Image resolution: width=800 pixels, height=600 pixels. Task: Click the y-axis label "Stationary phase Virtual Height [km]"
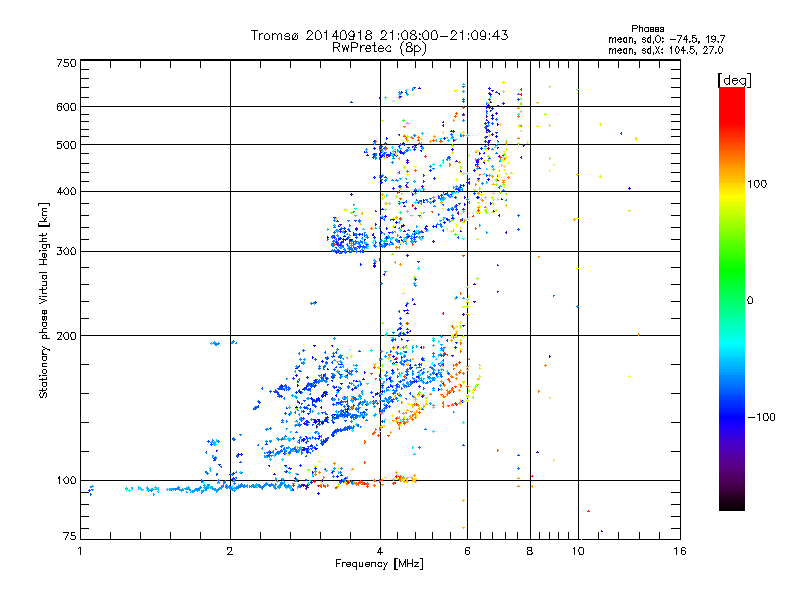pyautogui.click(x=43, y=301)
